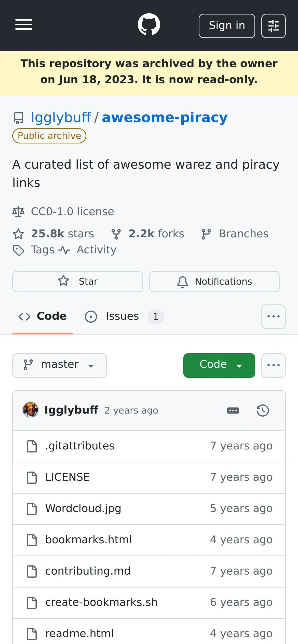Open the hamburger navigation menu
The width and height of the screenshot is (298, 644).
23,25
